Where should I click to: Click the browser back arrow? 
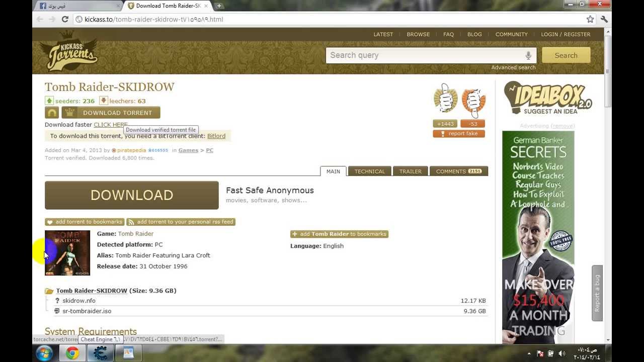click(40, 19)
